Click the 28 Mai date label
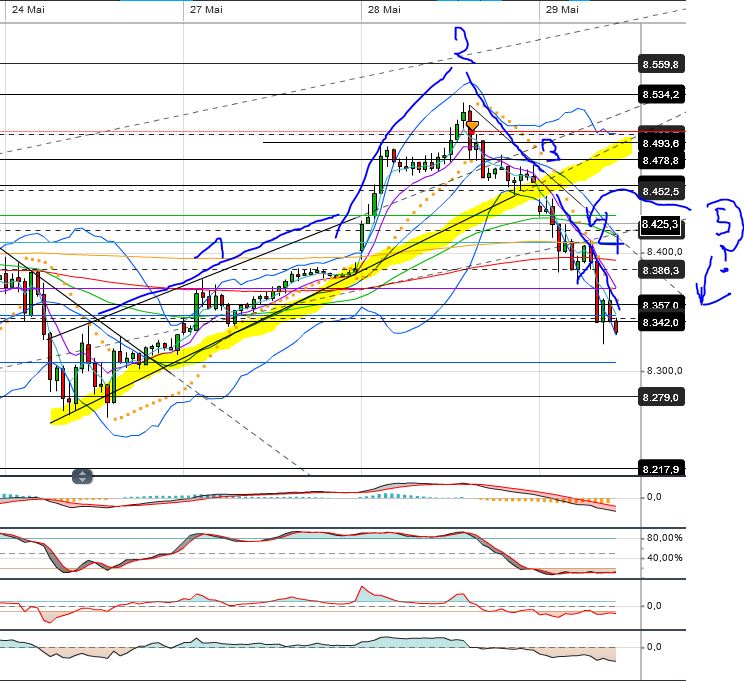This screenshot has height=681, width=744. (x=384, y=9)
